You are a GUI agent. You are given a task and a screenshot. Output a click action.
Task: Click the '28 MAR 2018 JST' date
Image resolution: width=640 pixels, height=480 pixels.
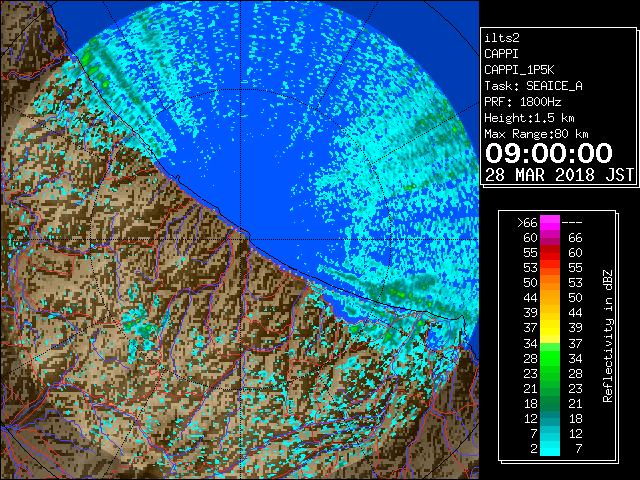click(559, 175)
